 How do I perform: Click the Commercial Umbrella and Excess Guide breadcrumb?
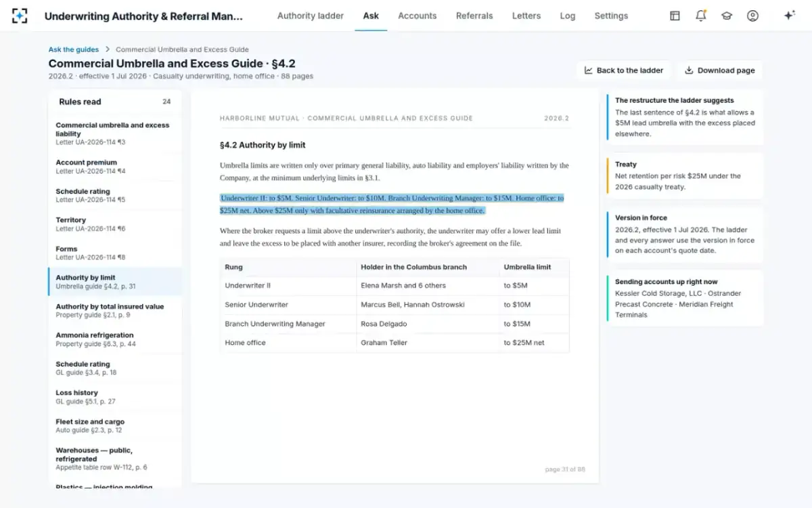[182, 49]
